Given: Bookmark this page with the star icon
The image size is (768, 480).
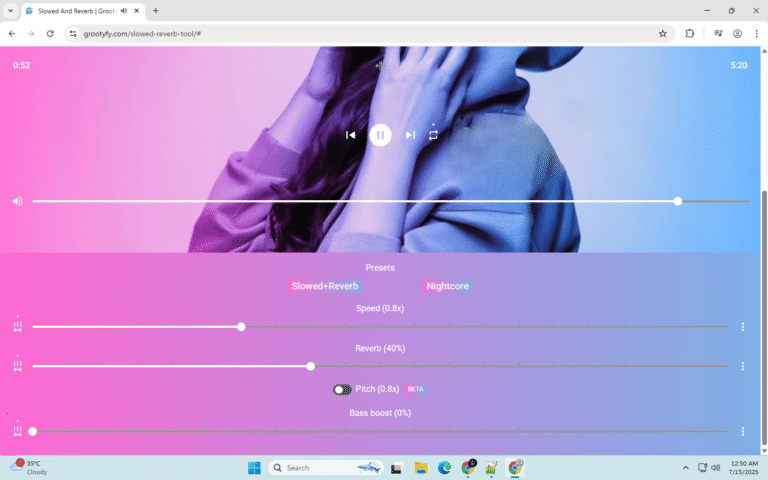Looking at the screenshot, I should [x=662, y=33].
